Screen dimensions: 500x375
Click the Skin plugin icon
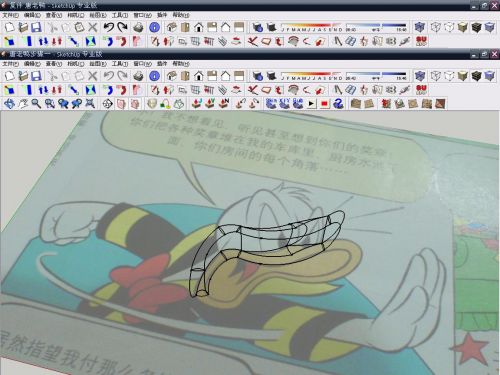coord(271,104)
